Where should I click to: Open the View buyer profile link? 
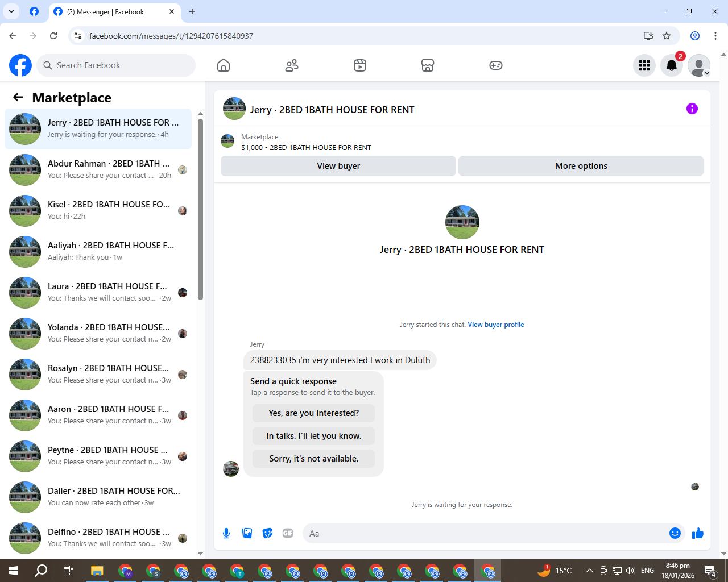pyautogui.click(x=496, y=325)
